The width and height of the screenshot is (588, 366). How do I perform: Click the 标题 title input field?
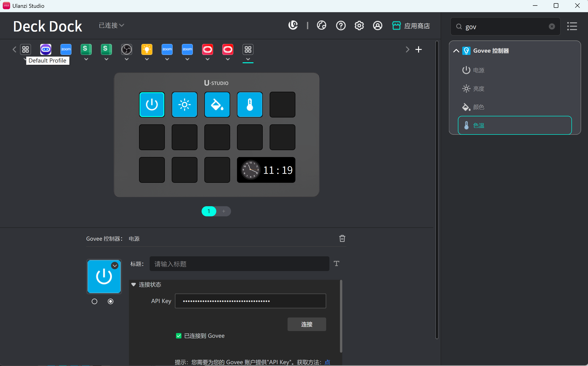[239, 264]
